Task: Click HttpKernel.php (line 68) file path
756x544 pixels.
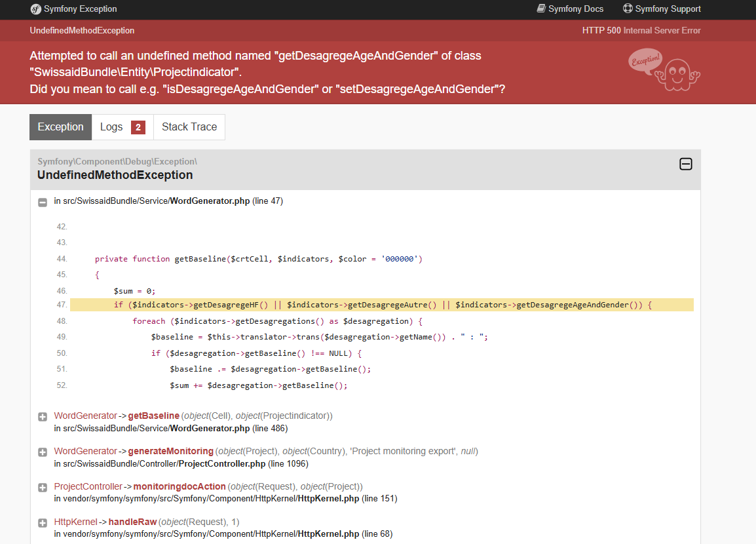Action: click(x=223, y=534)
